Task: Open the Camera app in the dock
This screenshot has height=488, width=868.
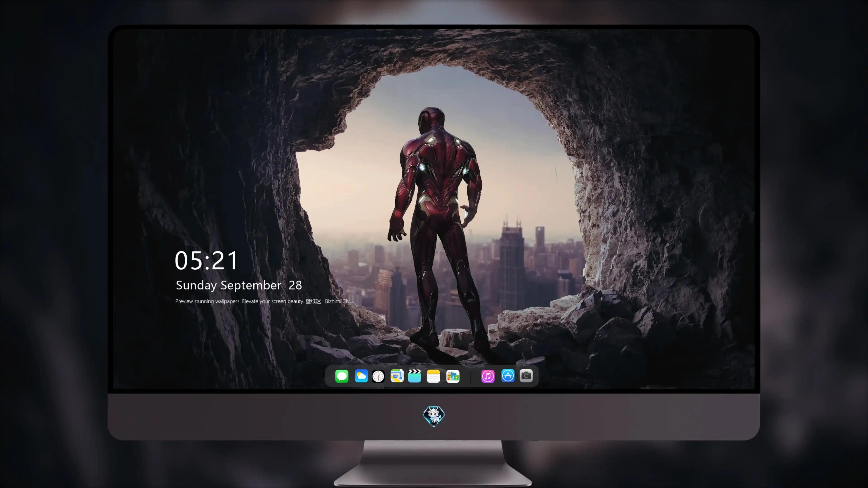Action: [526, 375]
